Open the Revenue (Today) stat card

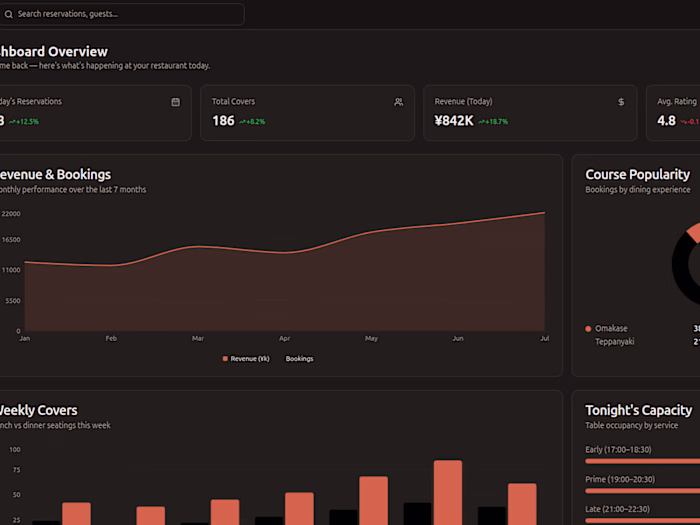pos(530,113)
